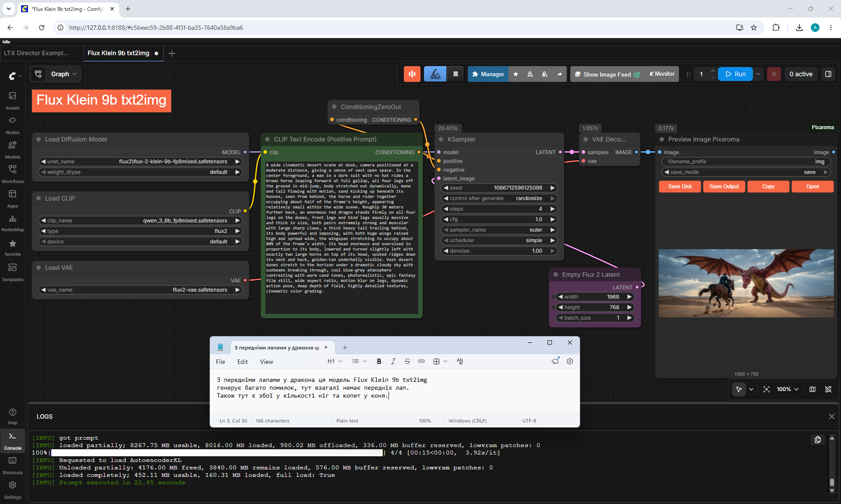Open the unet_name model selector
This screenshot has width=841, height=504.
click(x=141, y=162)
